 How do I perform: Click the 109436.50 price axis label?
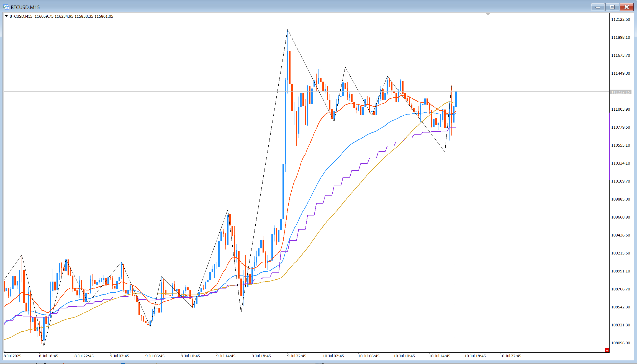(x=621, y=235)
